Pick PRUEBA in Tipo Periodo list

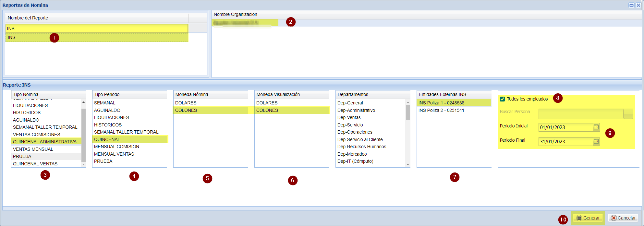(130, 161)
